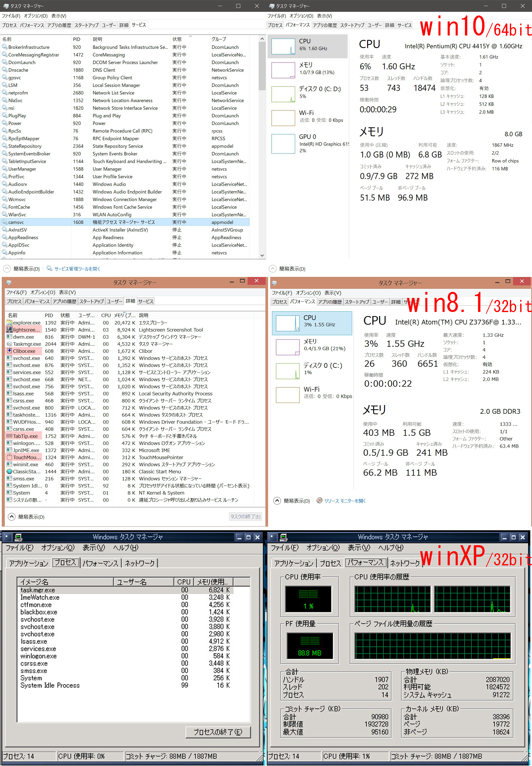Image resolution: width=532 pixels, height=766 pixels.
Task: Click the explorer.exe folder icon
Action: [x=10, y=323]
